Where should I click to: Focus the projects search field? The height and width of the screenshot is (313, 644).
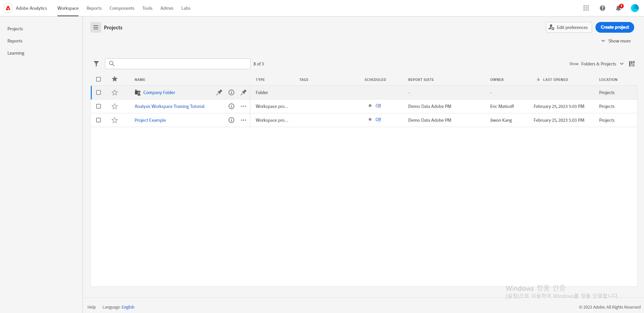click(x=178, y=64)
